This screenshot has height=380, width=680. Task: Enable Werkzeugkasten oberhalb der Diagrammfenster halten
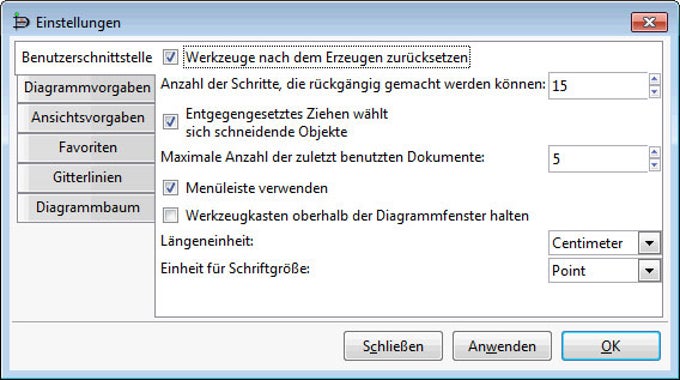point(170,215)
